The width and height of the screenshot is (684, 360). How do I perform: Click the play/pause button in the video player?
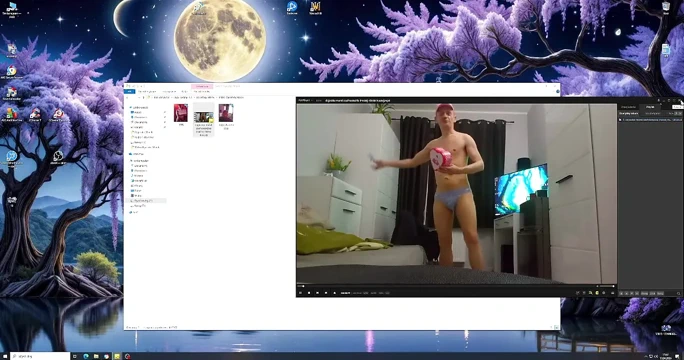(300, 293)
